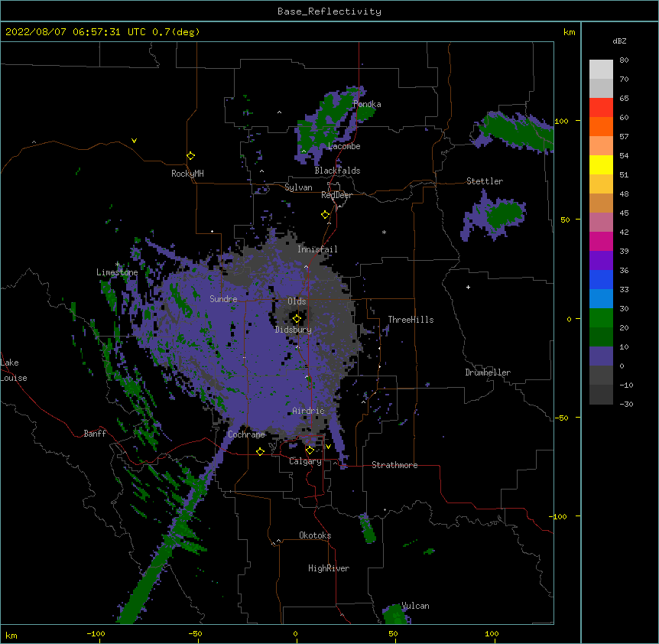Pick the white 80 dBZ legend swatch
659x644 pixels.
pos(601,70)
